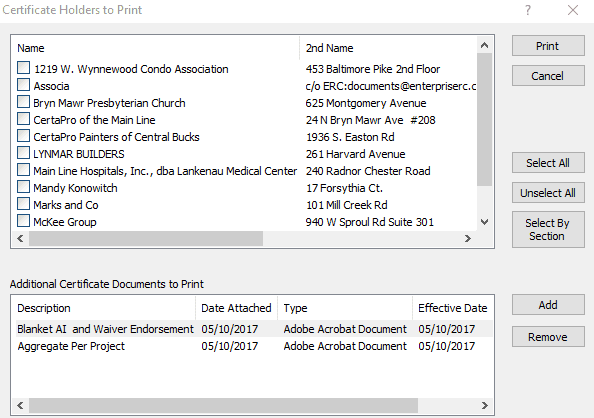Click holders list scroll down arrow

click(x=484, y=222)
